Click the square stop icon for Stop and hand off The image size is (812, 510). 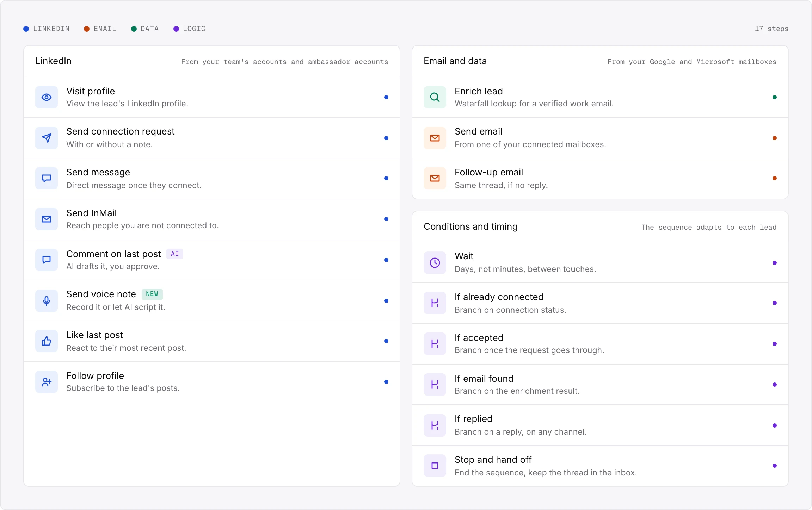435,466
